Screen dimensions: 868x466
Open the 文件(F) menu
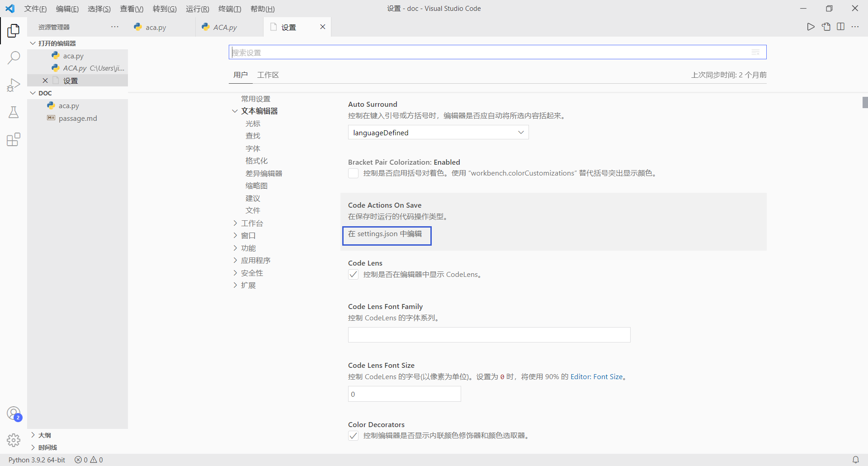36,9
